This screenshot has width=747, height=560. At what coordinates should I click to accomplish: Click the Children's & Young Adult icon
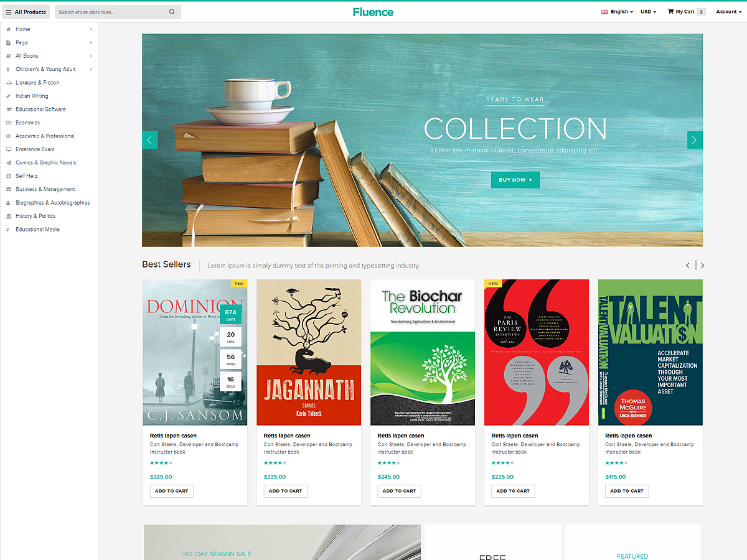click(x=9, y=70)
